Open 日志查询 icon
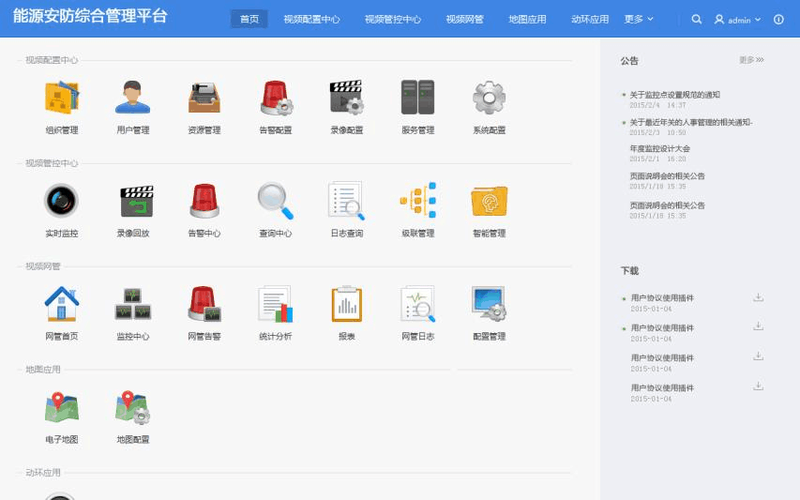The image size is (800, 500). pyautogui.click(x=347, y=201)
